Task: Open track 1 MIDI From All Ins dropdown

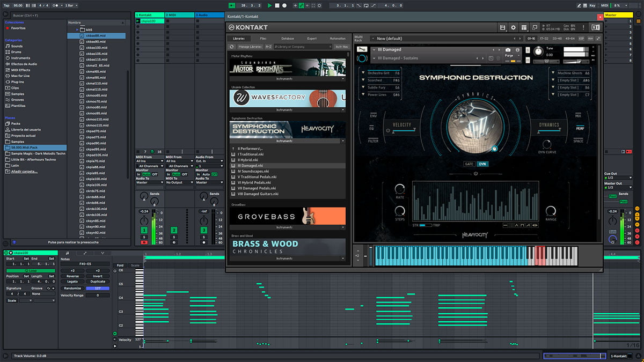Action: point(149,161)
